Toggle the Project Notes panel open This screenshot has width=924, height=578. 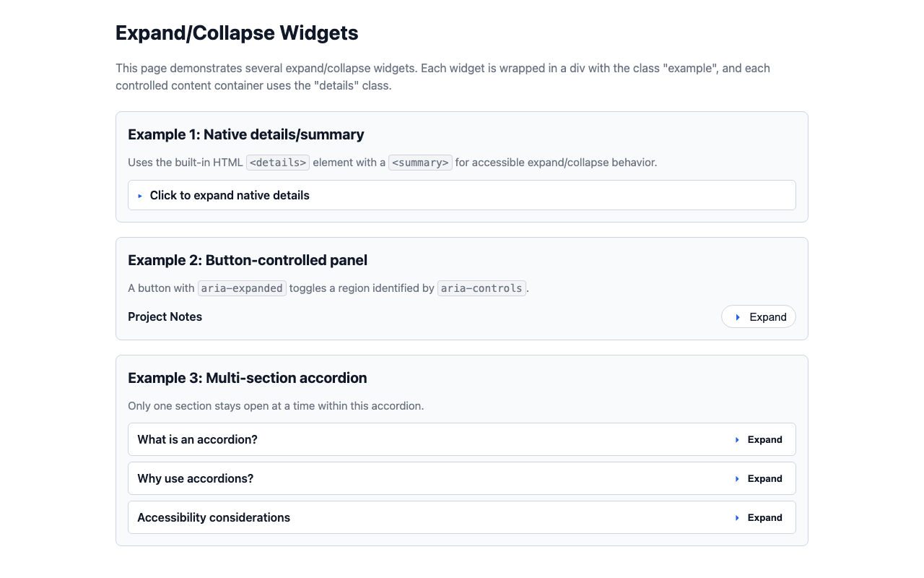[x=759, y=316]
